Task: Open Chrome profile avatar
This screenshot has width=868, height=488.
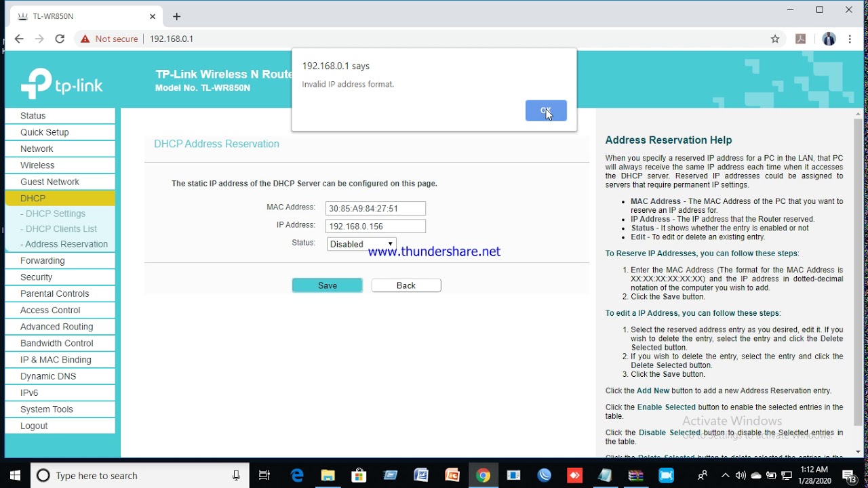Action: 829,39
